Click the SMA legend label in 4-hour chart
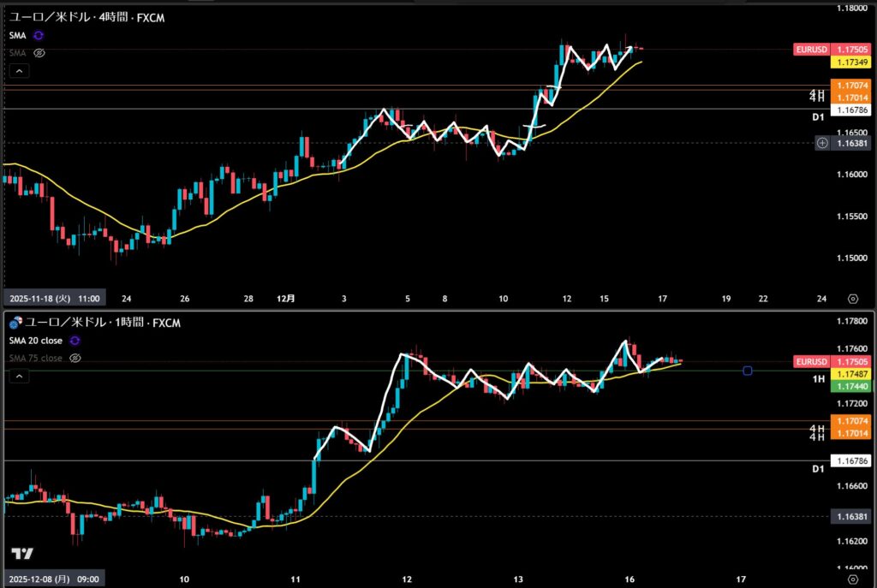The height and width of the screenshot is (588, 877). (17, 36)
